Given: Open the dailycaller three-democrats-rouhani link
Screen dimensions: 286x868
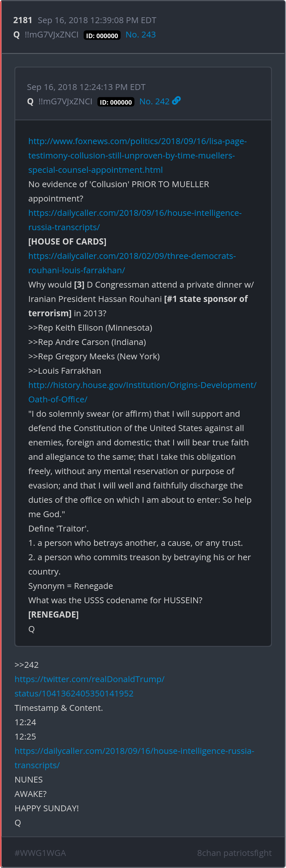Looking at the screenshot, I should pos(132,263).
